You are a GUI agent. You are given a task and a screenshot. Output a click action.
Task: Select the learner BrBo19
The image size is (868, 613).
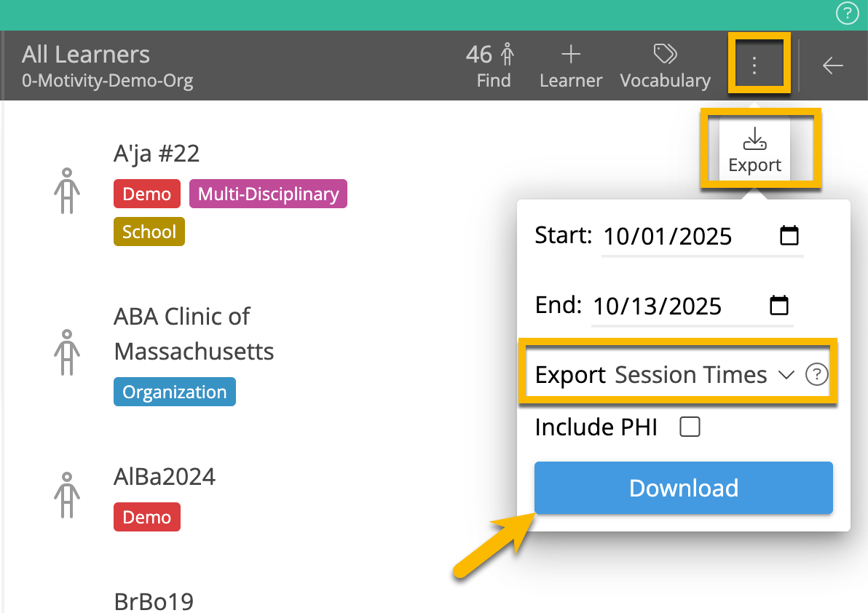154,601
